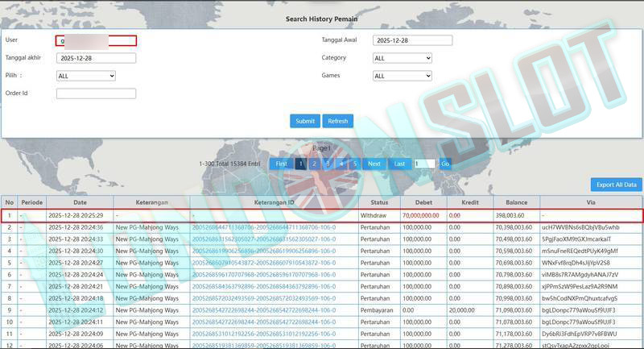Select page 5 in pagination
This screenshot has height=349, width=644.
click(354, 164)
